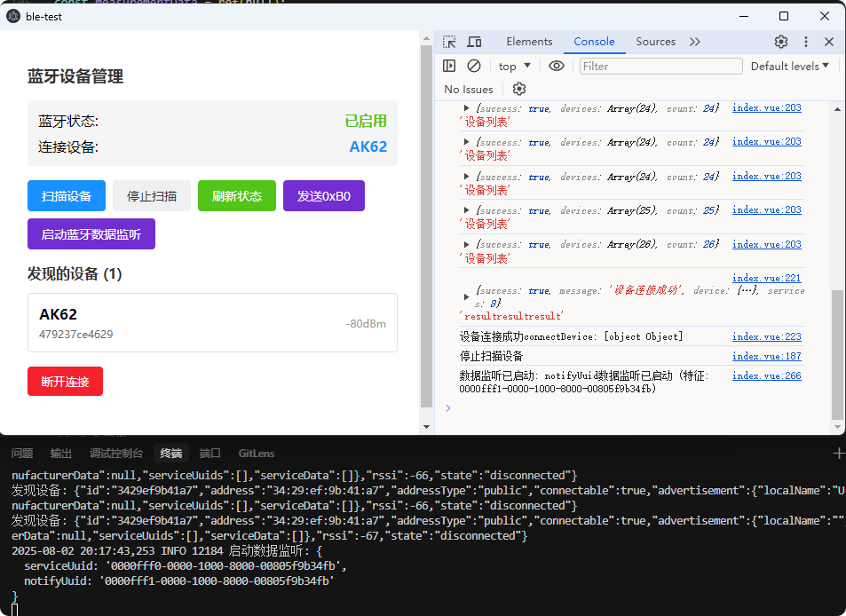846x616 pixels.
Task: Show more DevTools tabs chevron
Action: pos(695,42)
